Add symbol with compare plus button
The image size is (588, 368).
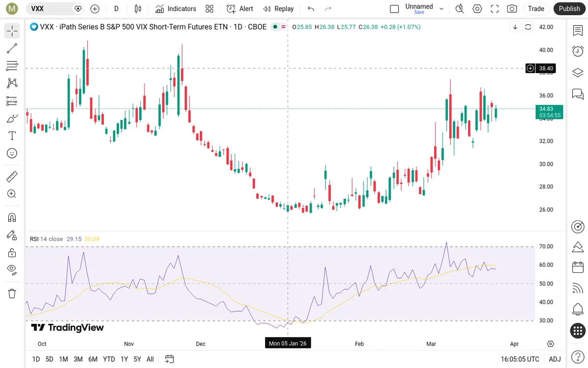95,9
